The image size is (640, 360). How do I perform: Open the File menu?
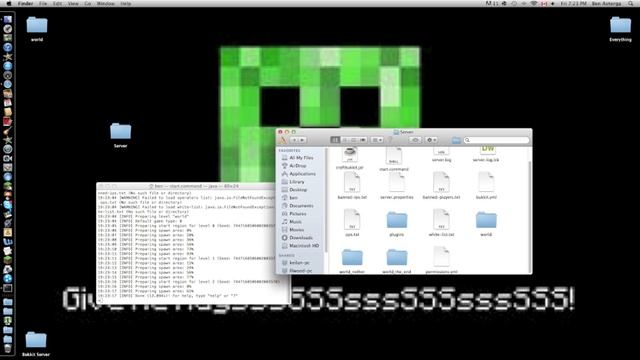click(x=43, y=3)
